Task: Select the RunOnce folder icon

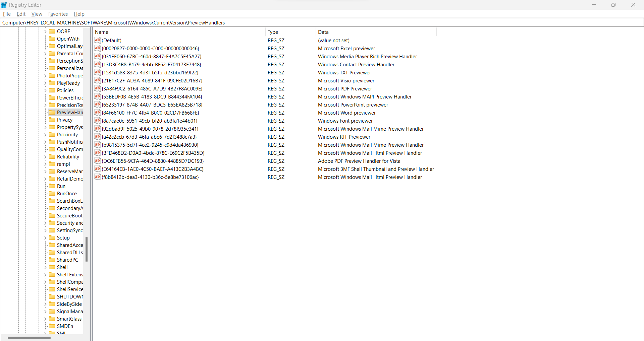Action: [x=53, y=193]
